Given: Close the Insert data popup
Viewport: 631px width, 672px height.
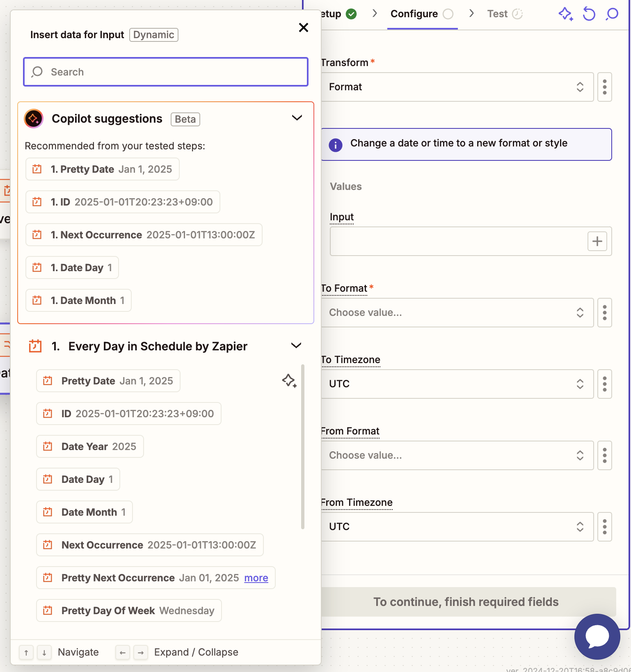Looking at the screenshot, I should pos(303,27).
